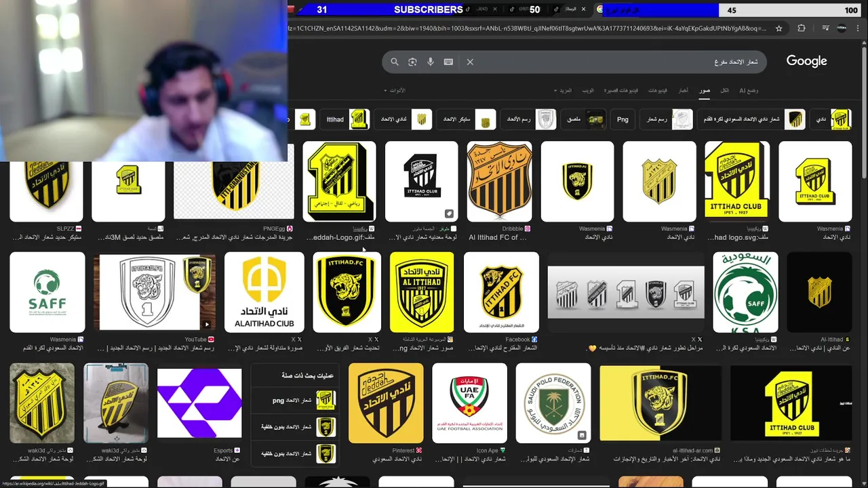Open the Chrome profile avatar

(842, 28)
